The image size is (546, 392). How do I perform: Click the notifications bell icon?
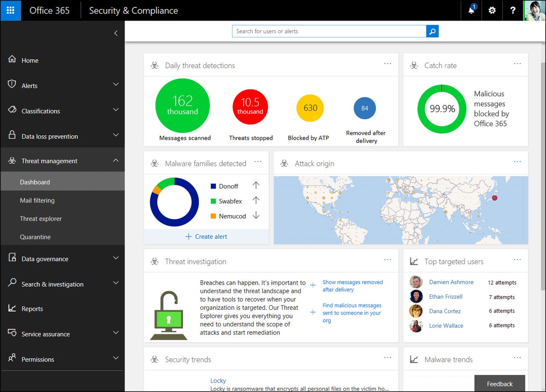(x=471, y=10)
